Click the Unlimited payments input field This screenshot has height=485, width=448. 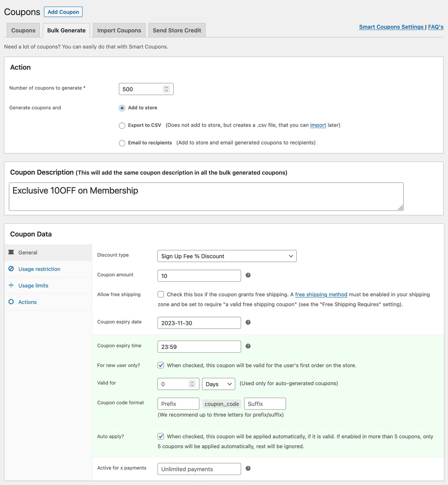[x=199, y=469]
